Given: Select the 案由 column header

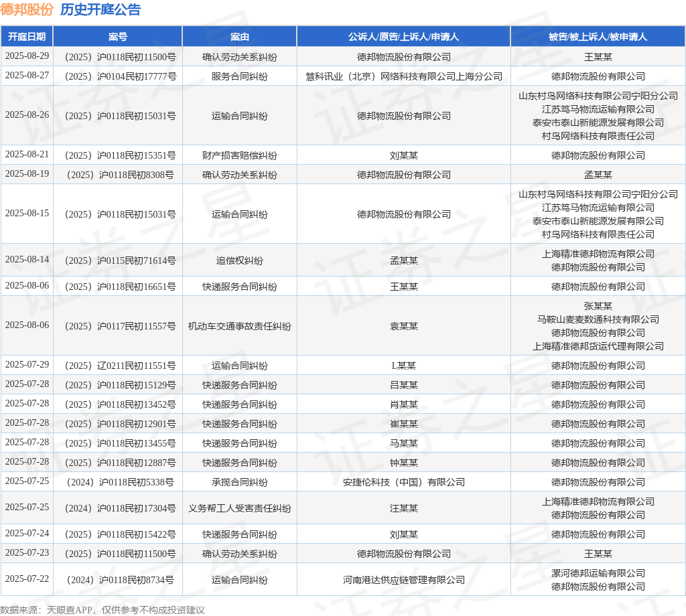Looking at the screenshot, I should (239, 37).
